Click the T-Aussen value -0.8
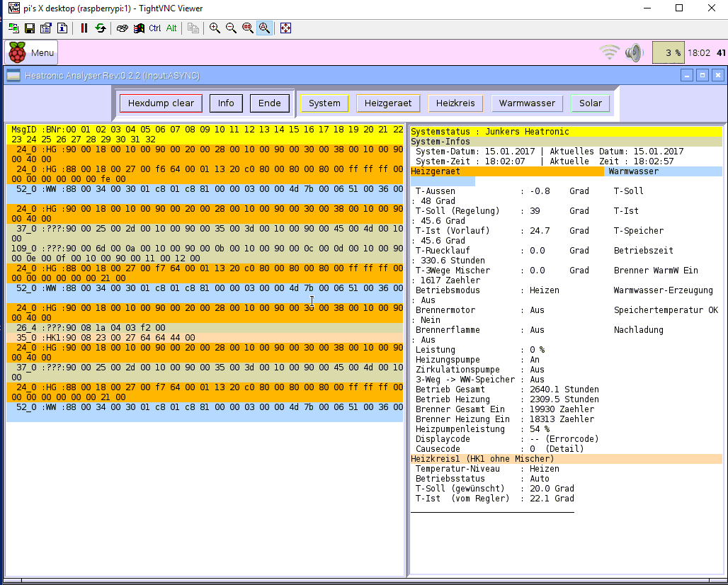Screen dimensions: 728x585 [x=540, y=191]
